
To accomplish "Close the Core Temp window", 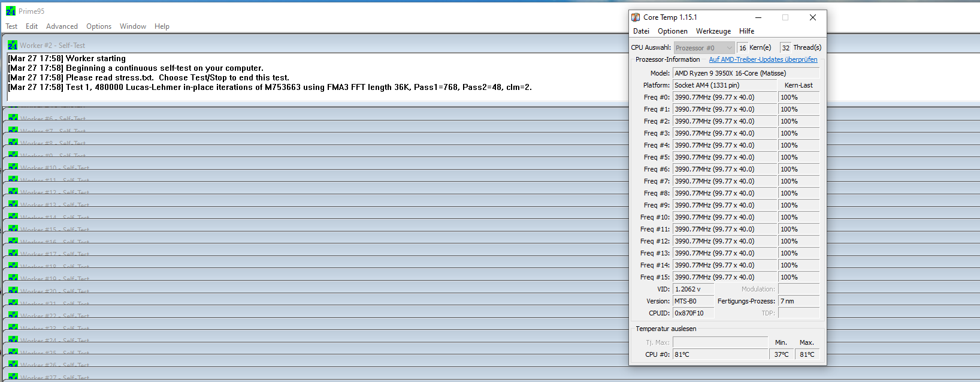I will [813, 17].
